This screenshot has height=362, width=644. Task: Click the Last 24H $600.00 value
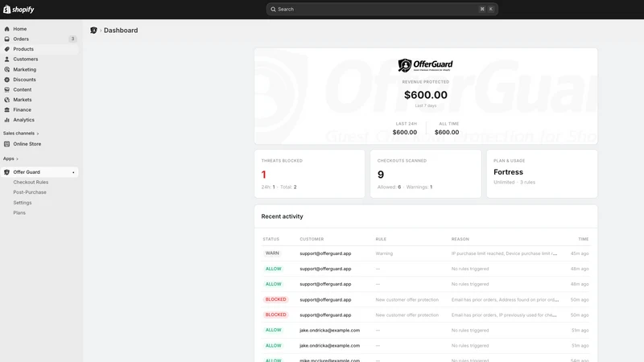[405, 132]
